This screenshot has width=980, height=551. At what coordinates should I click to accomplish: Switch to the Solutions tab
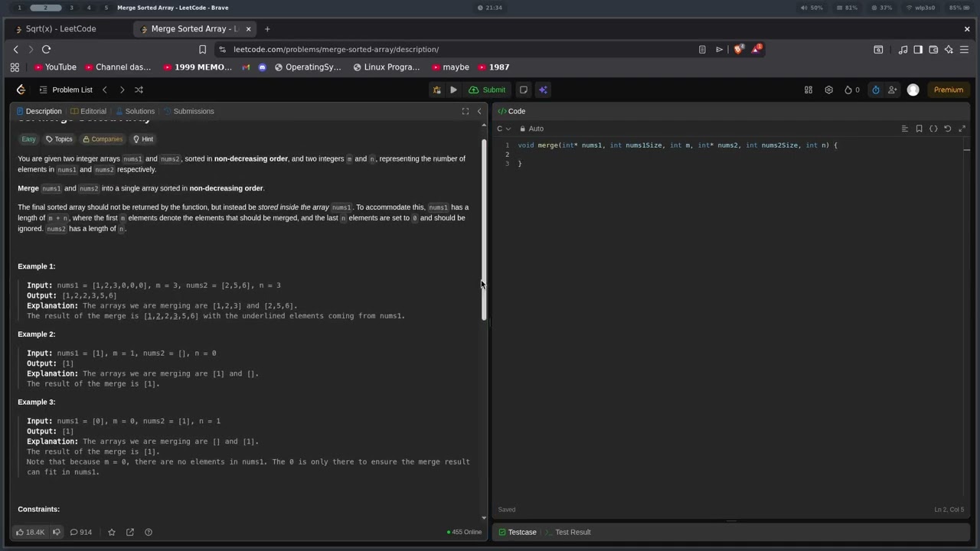click(135, 111)
